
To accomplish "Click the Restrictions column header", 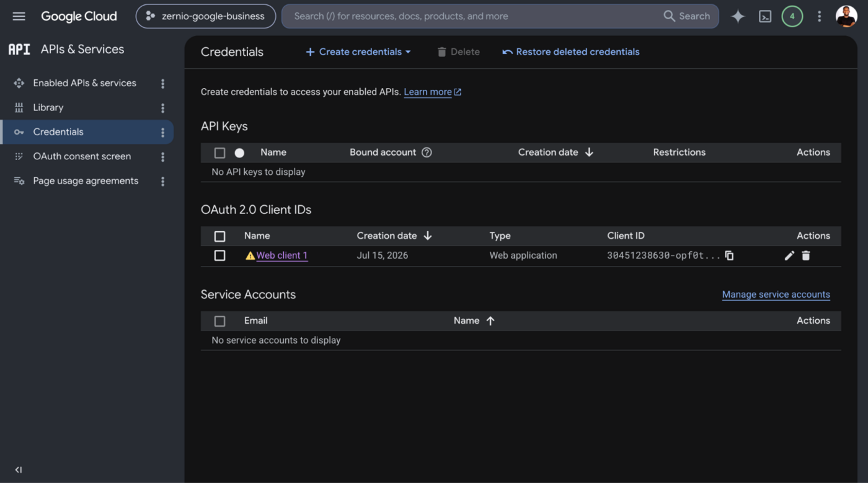I will coord(679,153).
